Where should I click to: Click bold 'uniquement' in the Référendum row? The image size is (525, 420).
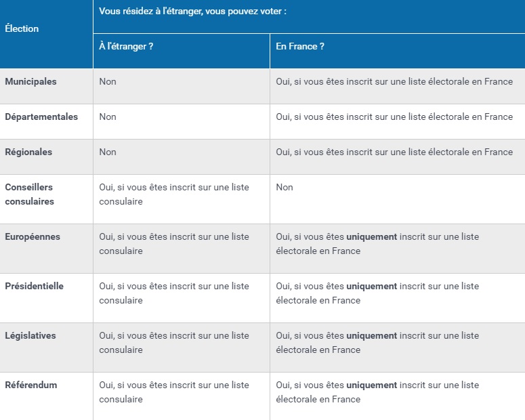371,385
